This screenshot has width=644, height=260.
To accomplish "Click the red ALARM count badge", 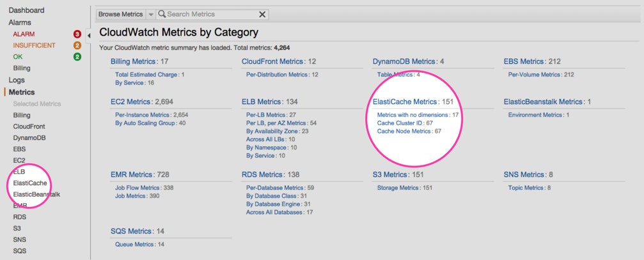I will coord(77,34).
